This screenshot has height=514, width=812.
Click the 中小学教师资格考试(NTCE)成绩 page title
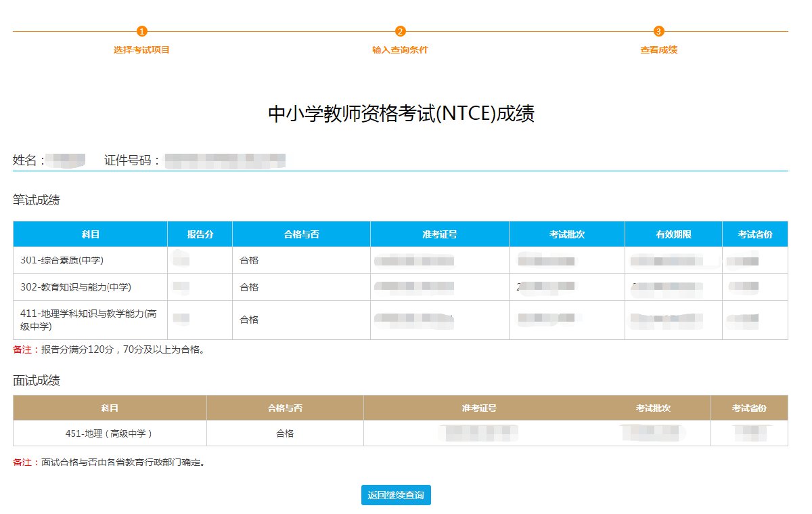(401, 114)
